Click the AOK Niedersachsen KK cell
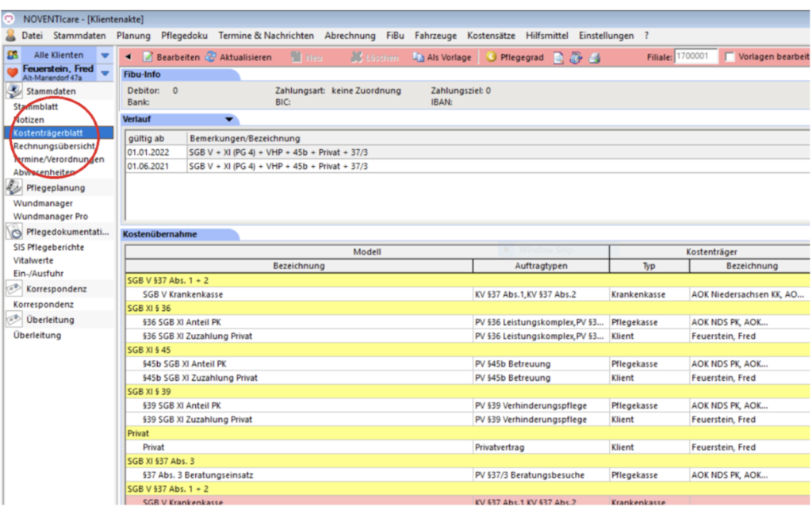 (x=750, y=294)
